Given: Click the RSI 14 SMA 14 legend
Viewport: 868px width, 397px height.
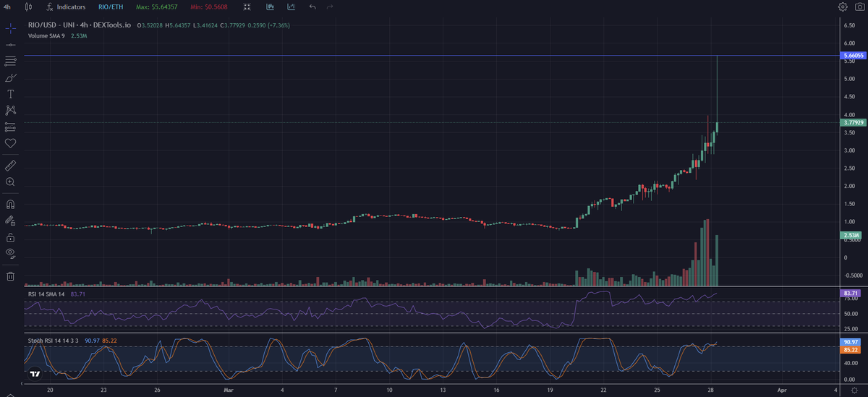Looking at the screenshot, I should [46, 294].
